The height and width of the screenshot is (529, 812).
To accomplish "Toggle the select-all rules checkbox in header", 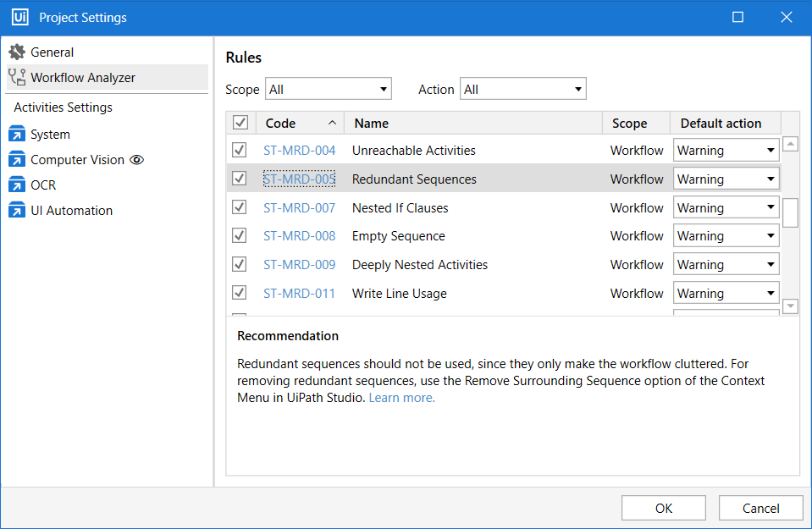I will pos(240,124).
